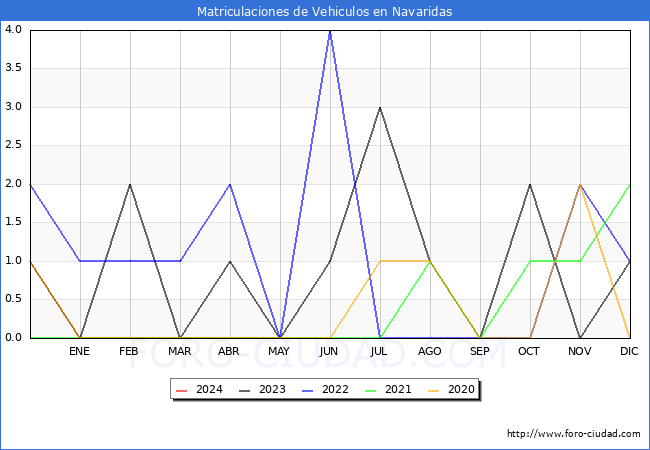The width and height of the screenshot is (650, 450).
Task: Click the 2021 legend label
Action: click(x=398, y=390)
